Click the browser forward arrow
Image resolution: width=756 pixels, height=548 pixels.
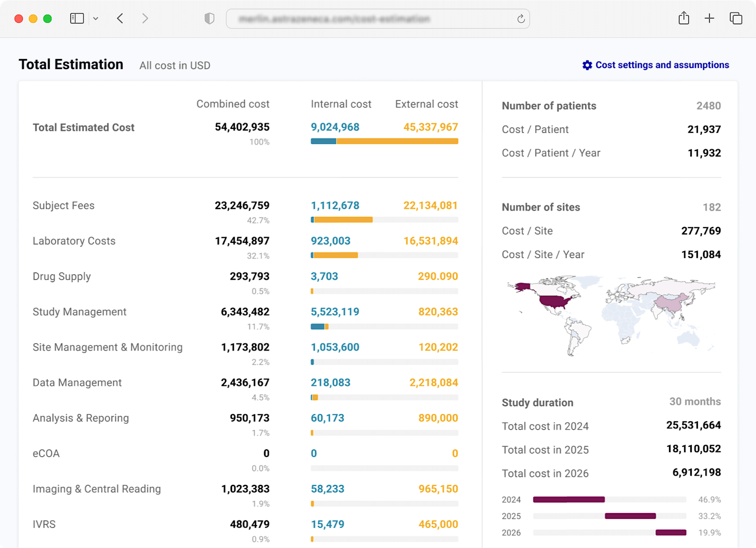point(145,18)
